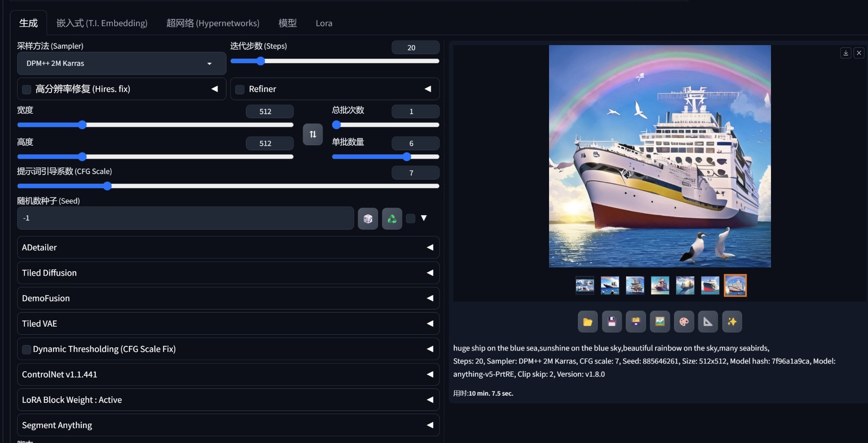Swap width and height with arrows button
The height and width of the screenshot is (443, 868).
[313, 134]
